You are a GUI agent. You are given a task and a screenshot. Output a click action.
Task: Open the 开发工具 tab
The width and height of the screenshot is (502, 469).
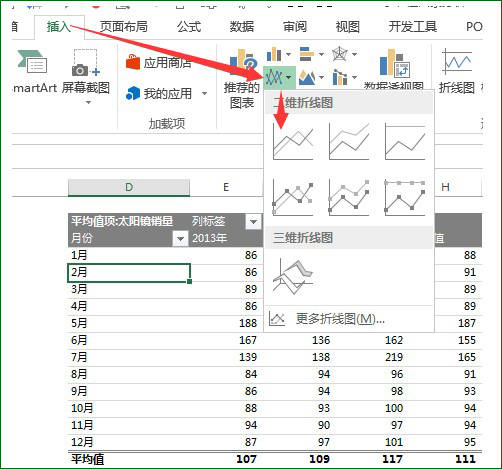coord(413,27)
